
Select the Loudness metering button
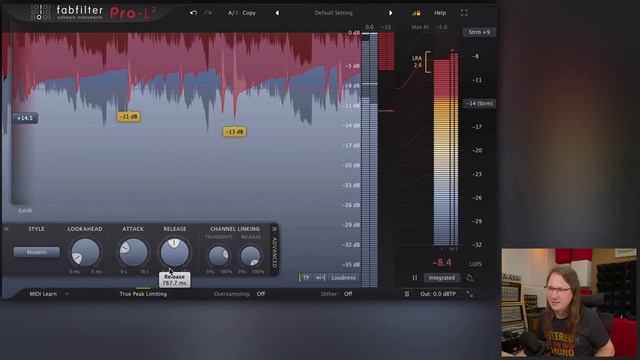[x=343, y=278]
